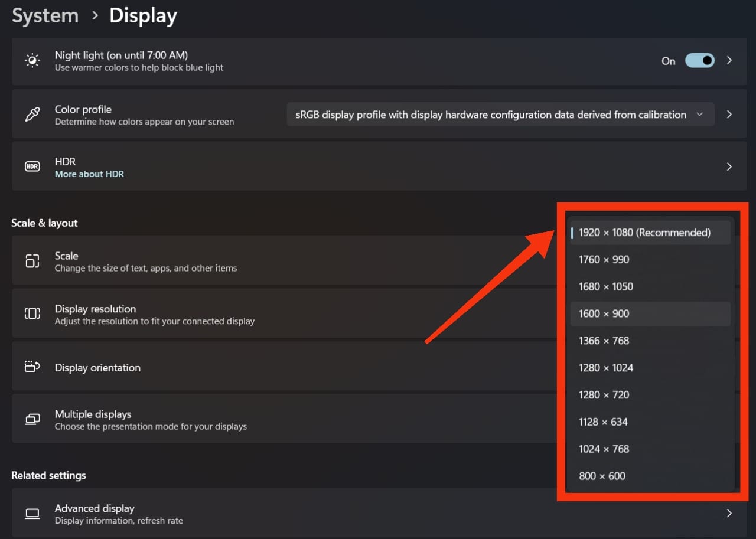Open Advanced display chevron arrow
This screenshot has width=756, height=539.
click(x=729, y=514)
